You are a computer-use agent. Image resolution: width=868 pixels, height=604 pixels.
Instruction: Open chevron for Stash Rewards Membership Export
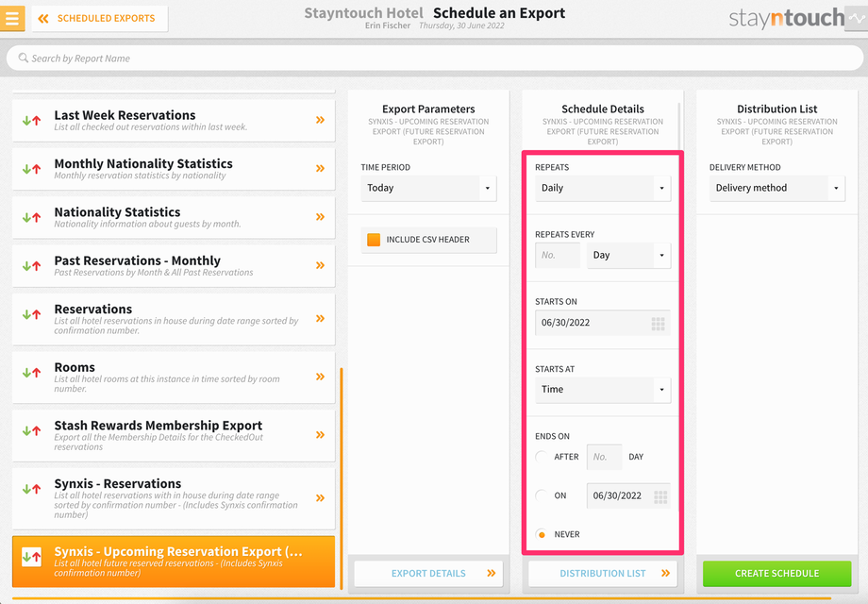click(x=320, y=434)
